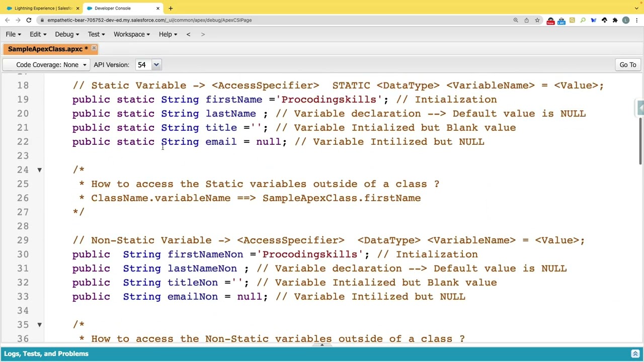The height and width of the screenshot is (362, 644).
Task: Click 'firstNameNon' on line 30
Action: click(x=205, y=254)
